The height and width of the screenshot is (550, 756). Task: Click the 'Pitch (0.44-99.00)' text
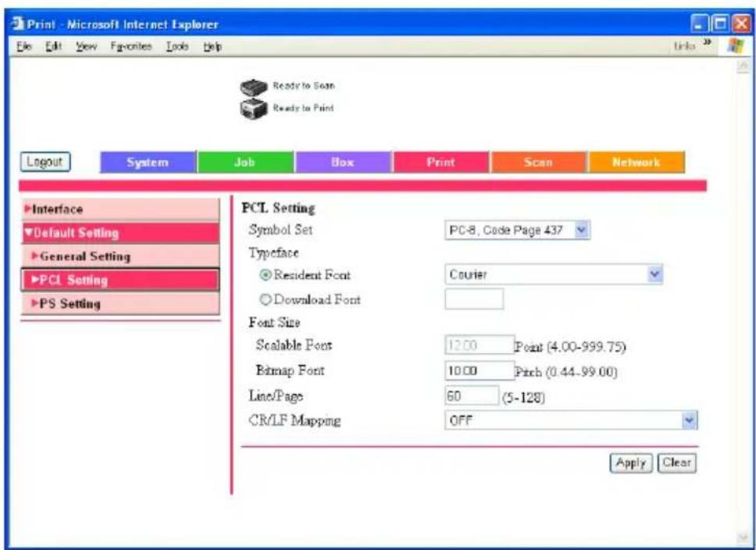click(x=566, y=373)
